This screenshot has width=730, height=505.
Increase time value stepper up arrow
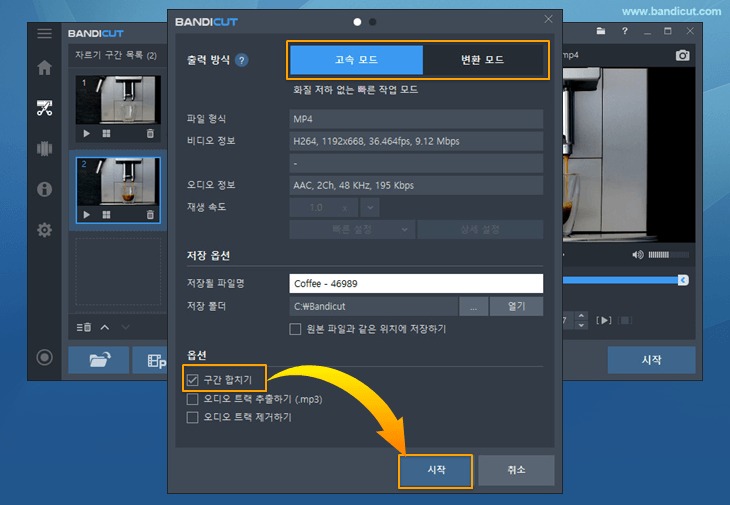point(581,316)
